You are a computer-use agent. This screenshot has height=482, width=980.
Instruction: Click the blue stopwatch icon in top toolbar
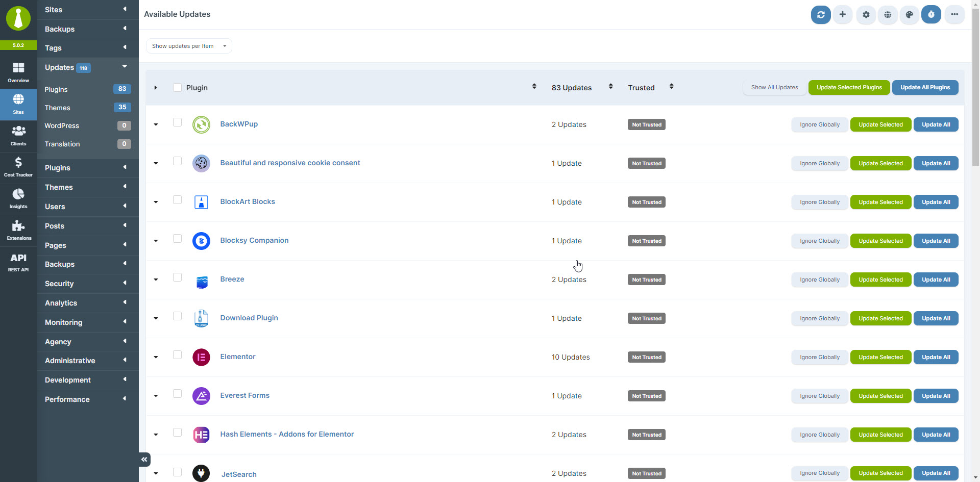931,15
